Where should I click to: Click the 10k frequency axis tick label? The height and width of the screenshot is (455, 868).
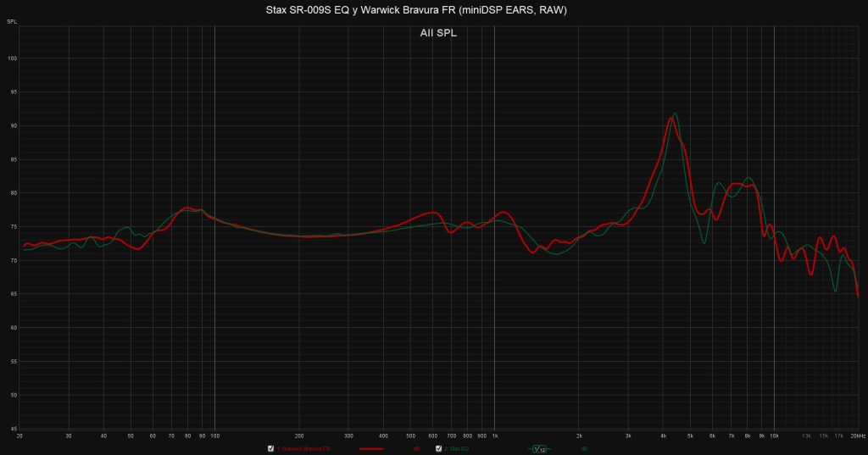pyautogui.click(x=774, y=436)
